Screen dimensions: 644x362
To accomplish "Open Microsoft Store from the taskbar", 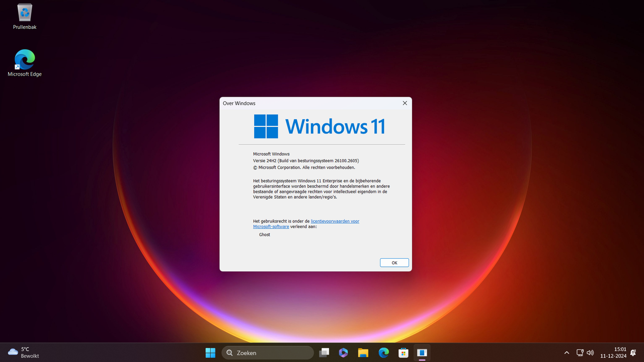I will coord(403,352).
